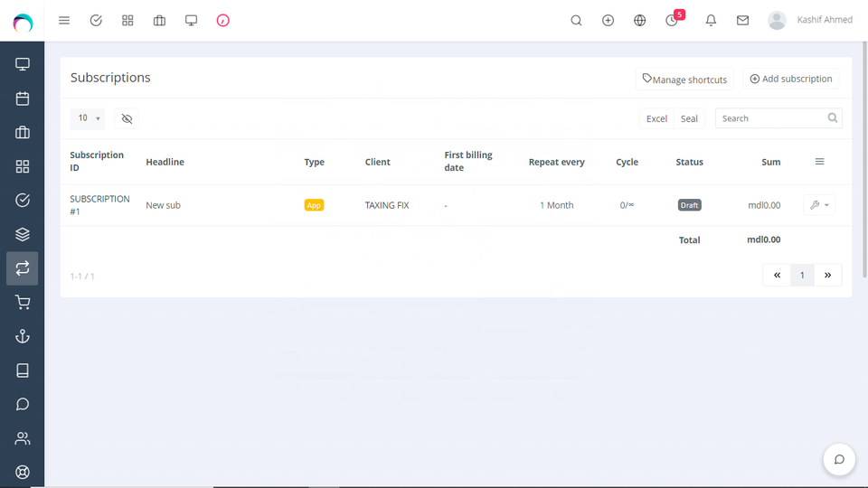
Task: Click the globe language icon
Action: [x=640, y=20]
